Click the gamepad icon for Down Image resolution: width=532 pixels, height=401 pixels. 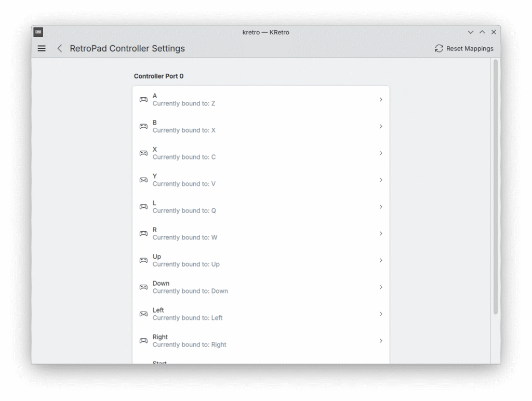[x=143, y=287]
